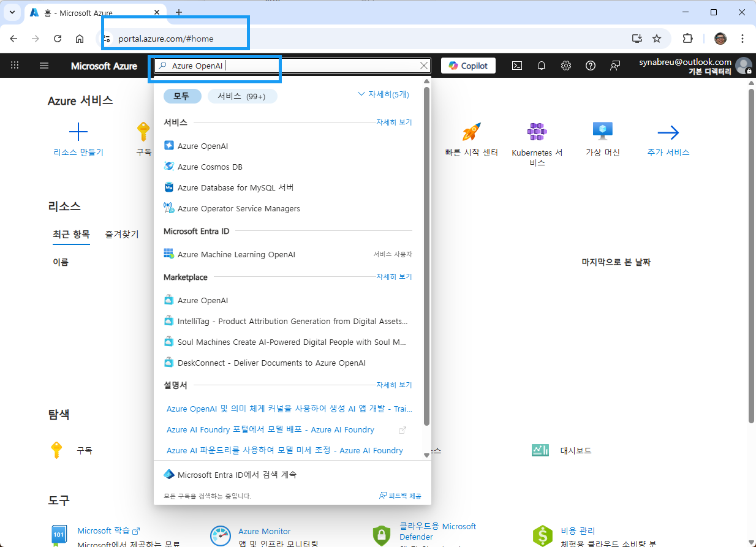Open 비용 관리 tool

tap(578, 530)
